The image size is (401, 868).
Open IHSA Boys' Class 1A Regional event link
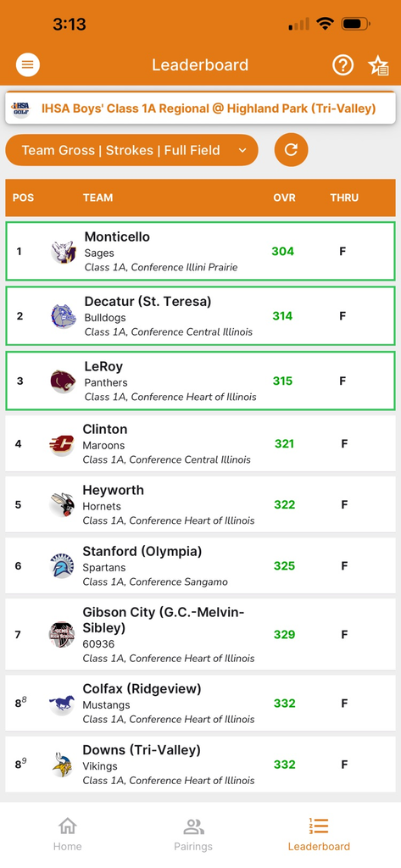[209, 108]
